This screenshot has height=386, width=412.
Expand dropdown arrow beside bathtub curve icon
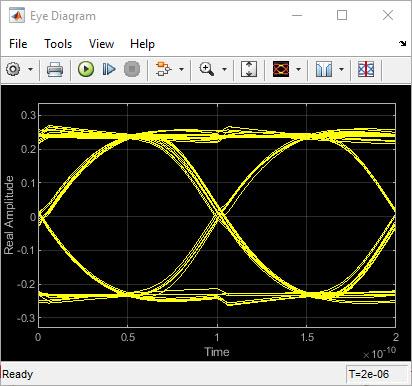coord(341,69)
